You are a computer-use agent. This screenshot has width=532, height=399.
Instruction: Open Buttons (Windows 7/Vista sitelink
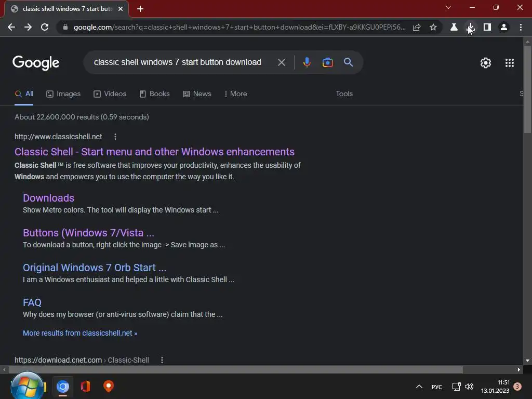[x=88, y=233]
